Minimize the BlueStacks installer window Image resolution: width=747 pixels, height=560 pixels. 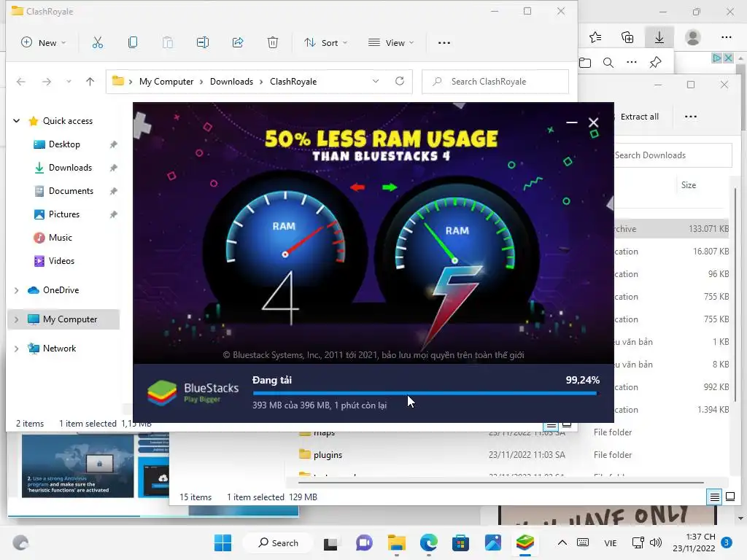pyautogui.click(x=572, y=122)
